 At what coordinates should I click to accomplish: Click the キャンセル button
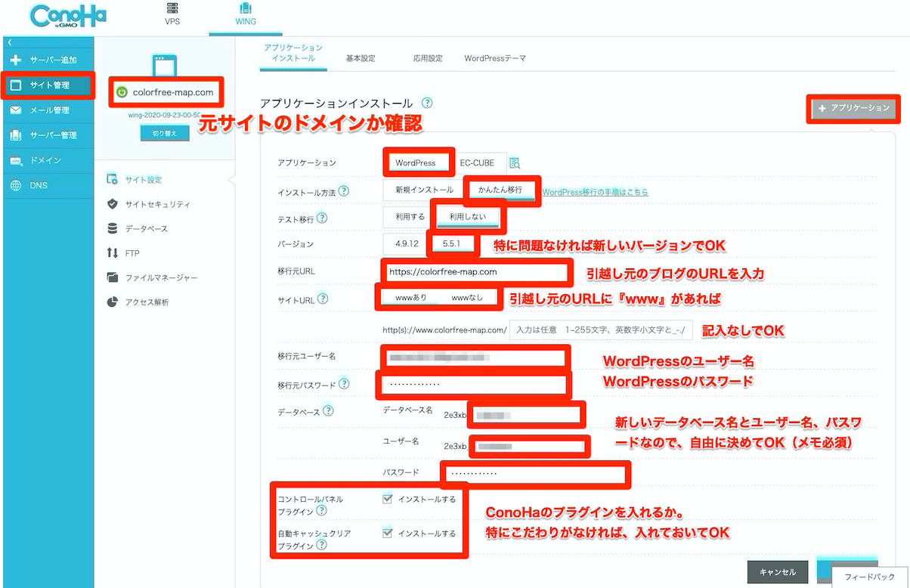[778, 572]
